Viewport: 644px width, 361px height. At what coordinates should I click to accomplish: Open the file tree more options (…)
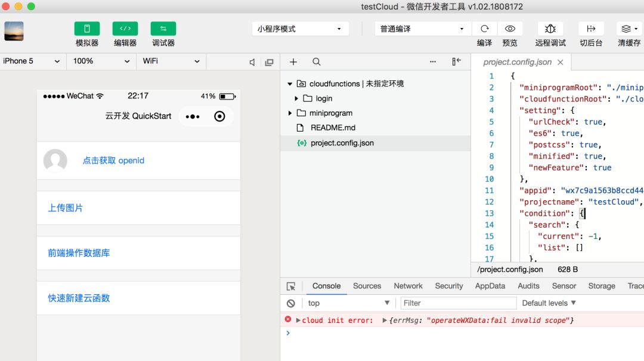coord(433,61)
